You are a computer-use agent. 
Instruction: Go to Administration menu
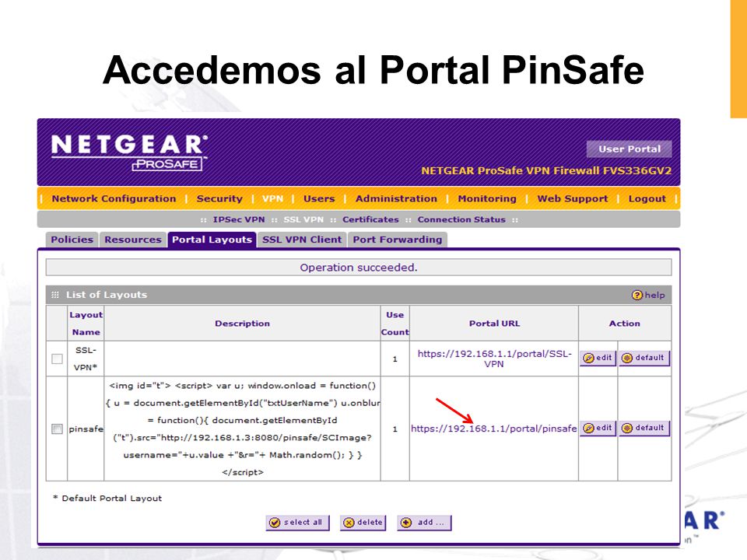click(x=396, y=198)
